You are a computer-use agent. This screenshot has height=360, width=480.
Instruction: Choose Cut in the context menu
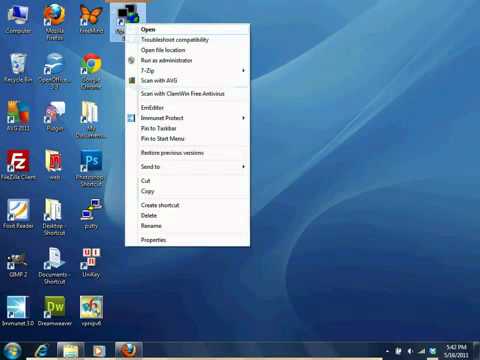[187, 181]
